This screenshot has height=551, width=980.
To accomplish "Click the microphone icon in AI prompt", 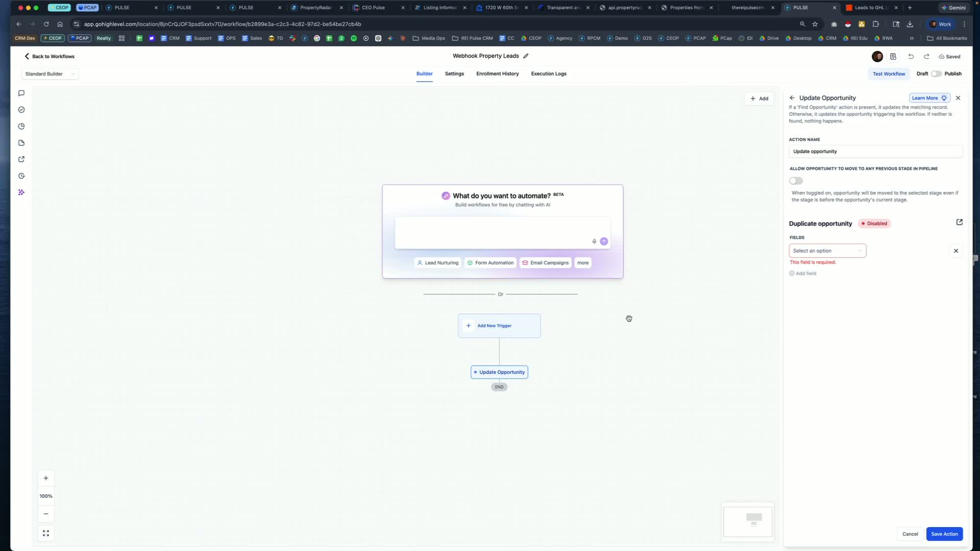I will [594, 241].
